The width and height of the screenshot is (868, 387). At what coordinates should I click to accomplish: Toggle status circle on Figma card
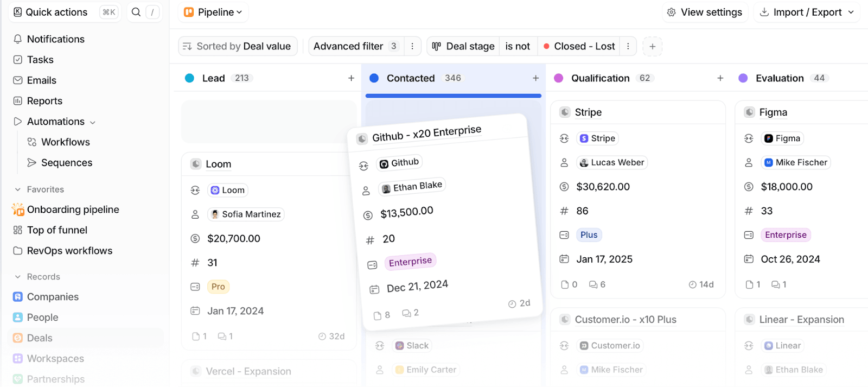point(749,112)
